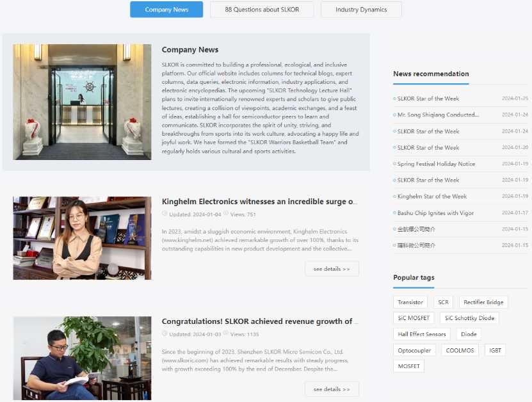This screenshot has width=532, height=402.
Task: Open the SLKOR revenue growth article headline
Action: pos(259,321)
